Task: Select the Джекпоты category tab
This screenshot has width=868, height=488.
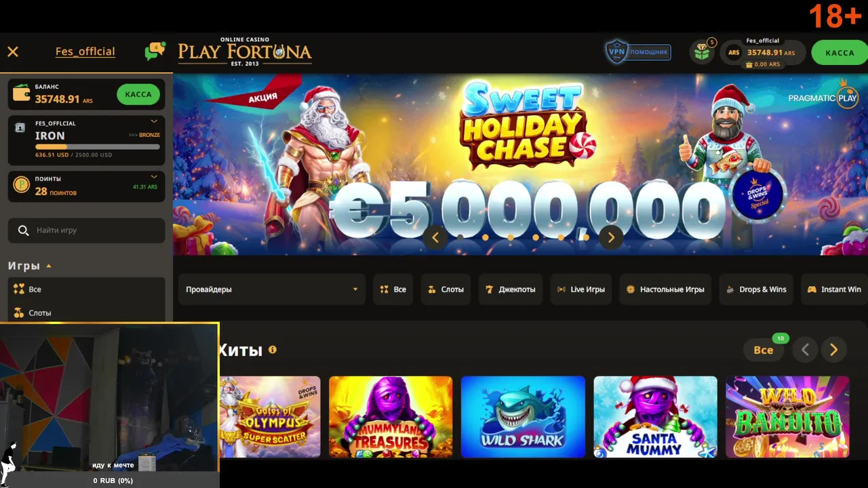Action: [511, 289]
